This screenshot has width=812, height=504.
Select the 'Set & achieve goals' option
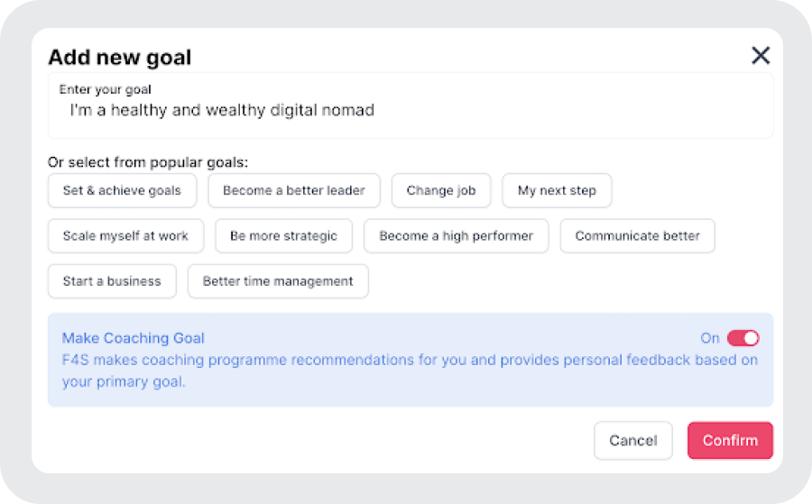tap(122, 190)
